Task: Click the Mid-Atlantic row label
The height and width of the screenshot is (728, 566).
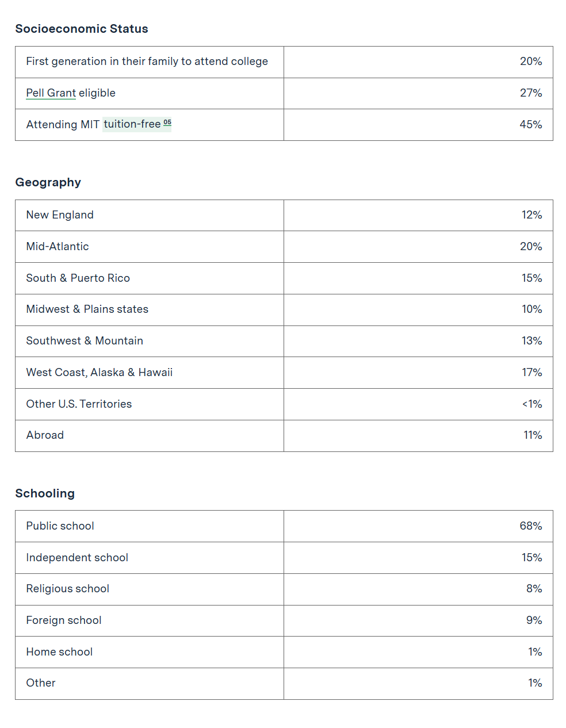Action: coord(58,247)
